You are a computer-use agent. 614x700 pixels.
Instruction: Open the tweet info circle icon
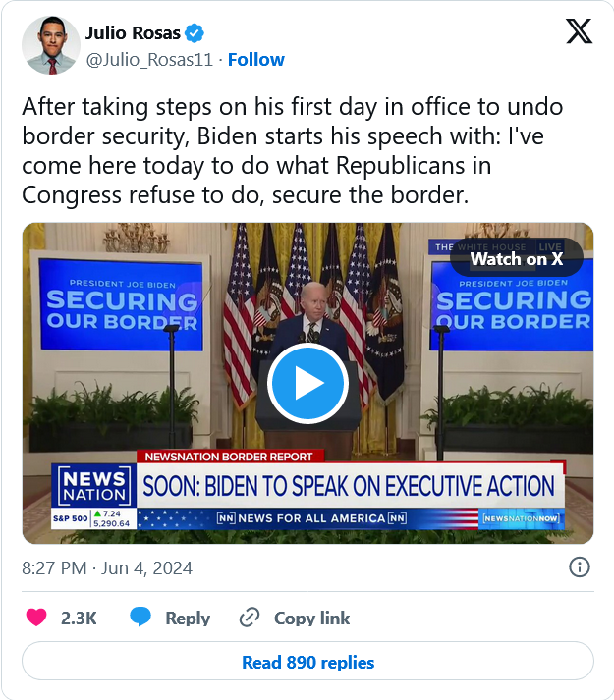580,567
